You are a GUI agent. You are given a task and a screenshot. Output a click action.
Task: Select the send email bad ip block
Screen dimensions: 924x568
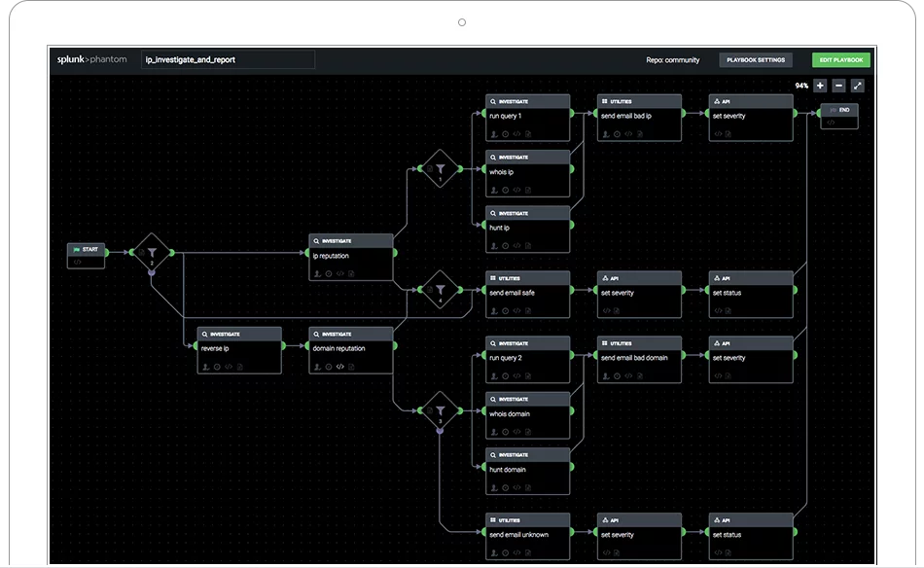[639, 117]
